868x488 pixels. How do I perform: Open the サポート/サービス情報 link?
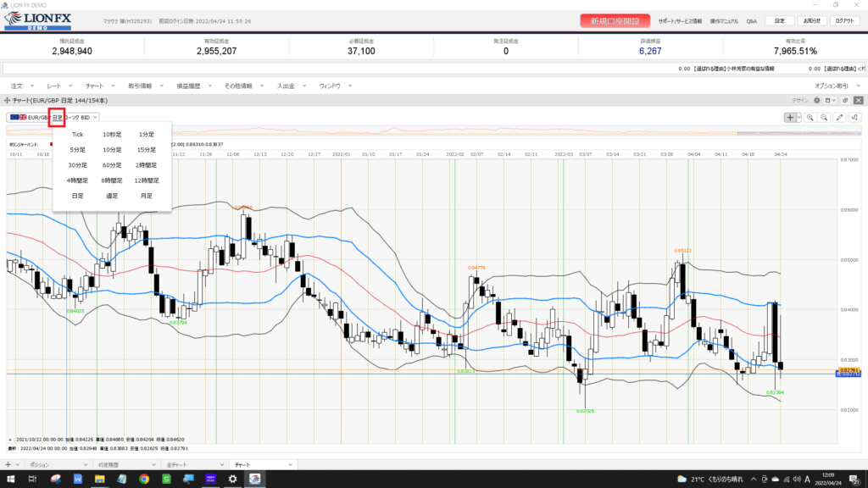680,21
